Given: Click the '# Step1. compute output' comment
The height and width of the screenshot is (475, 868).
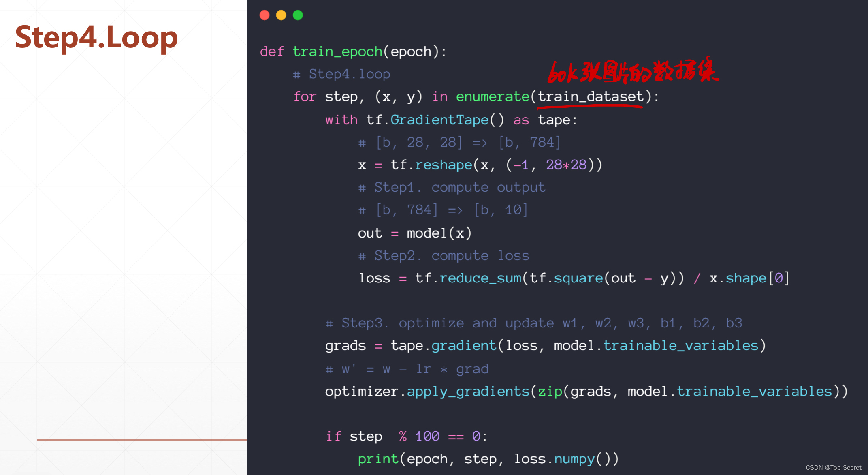Looking at the screenshot, I should pyautogui.click(x=452, y=187).
